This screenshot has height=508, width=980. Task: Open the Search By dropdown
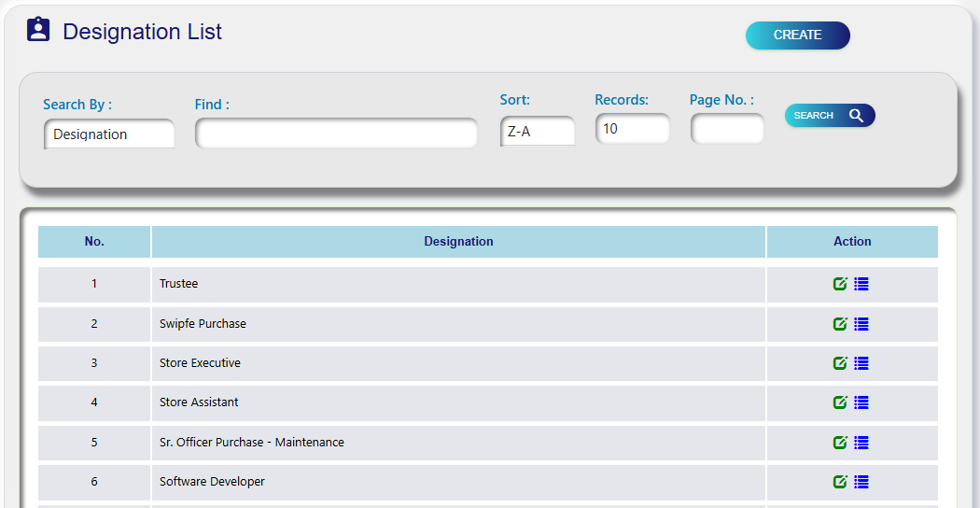[x=108, y=134]
